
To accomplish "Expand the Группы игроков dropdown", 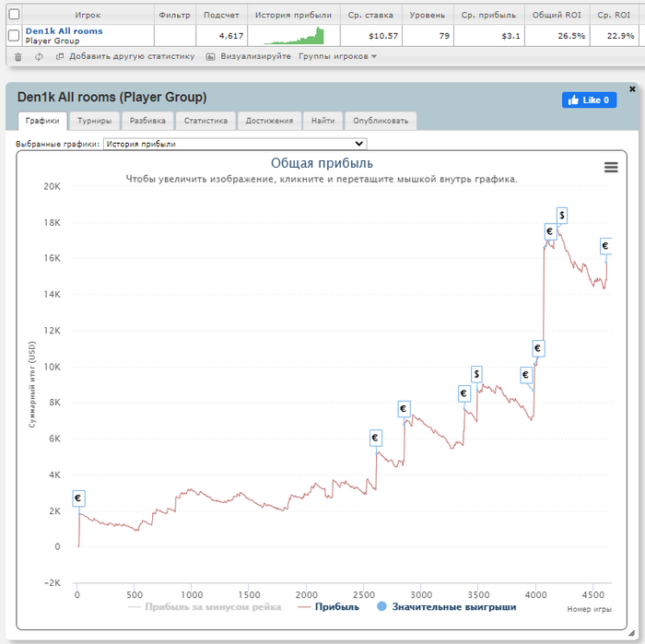I will pos(337,56).
